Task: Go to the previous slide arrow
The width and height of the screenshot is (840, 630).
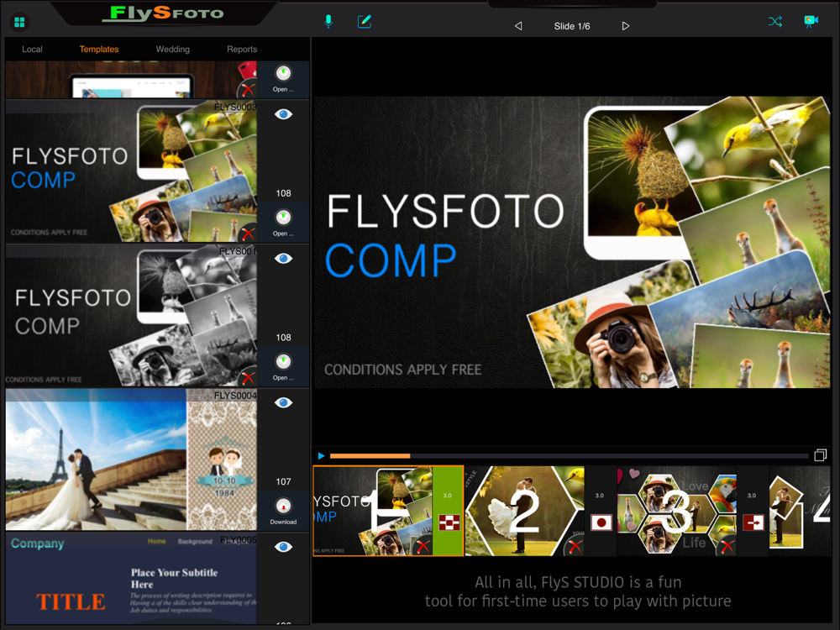Action: coord(518,26)
